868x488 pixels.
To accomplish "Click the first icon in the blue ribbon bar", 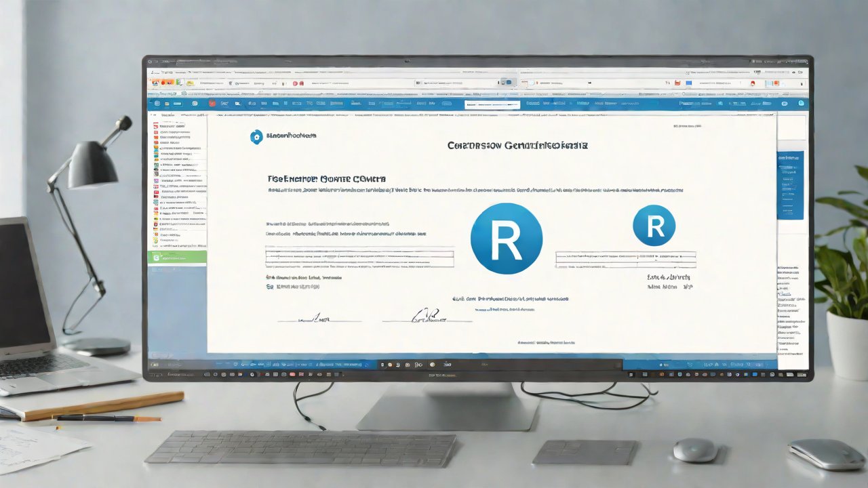I will click(157, 104).
